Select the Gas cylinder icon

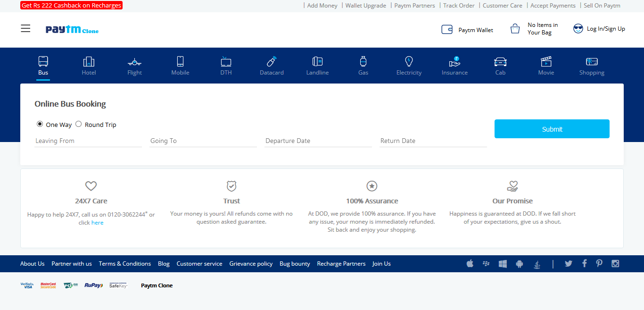(x=363, y=61)
